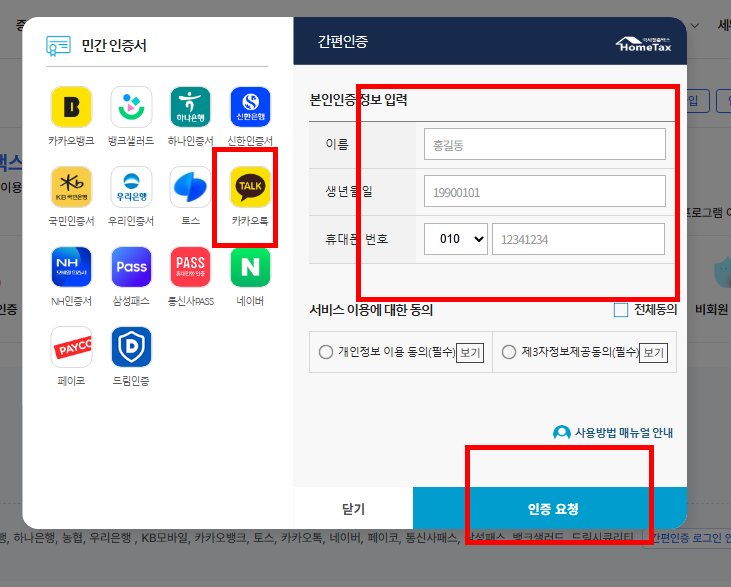Select 제3자정보제공동의 radio button
731x587 pixels.
[x=509, y=352]
